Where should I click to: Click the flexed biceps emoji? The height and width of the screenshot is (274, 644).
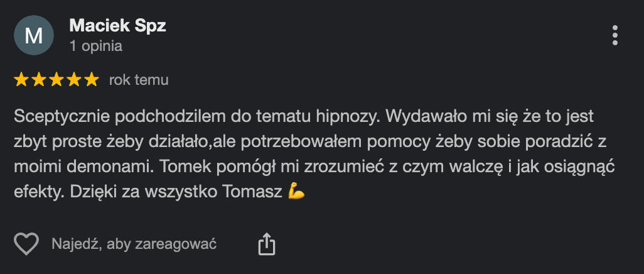point(296,192)
